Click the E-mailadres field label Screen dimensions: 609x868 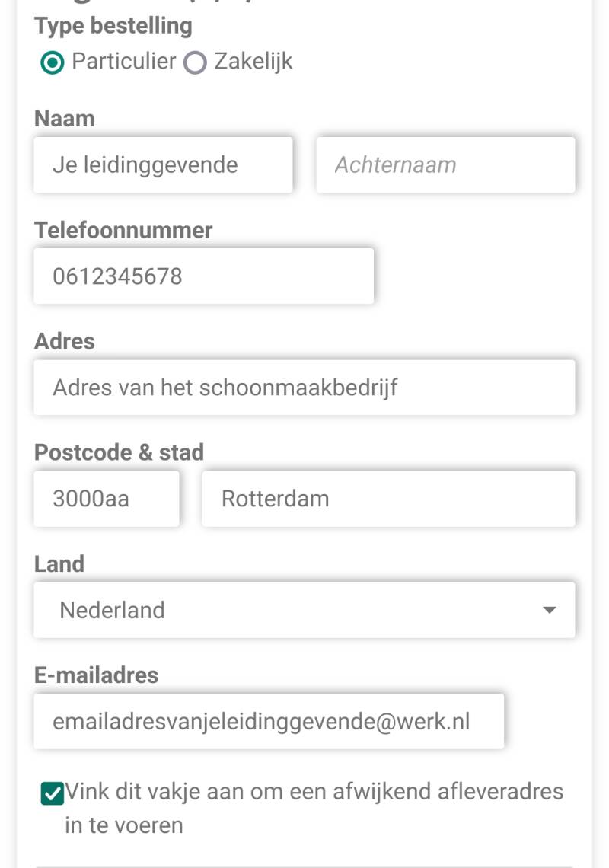pyautogui.click(x=97, y=675)
